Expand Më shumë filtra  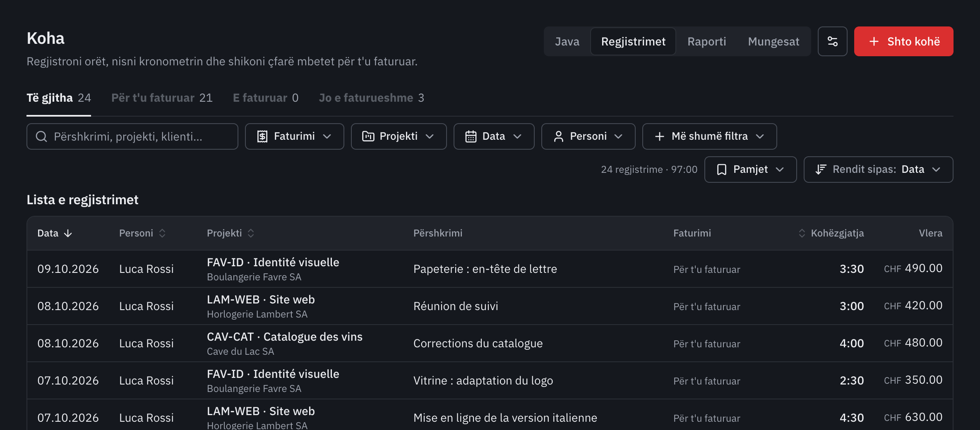[709, 136]
